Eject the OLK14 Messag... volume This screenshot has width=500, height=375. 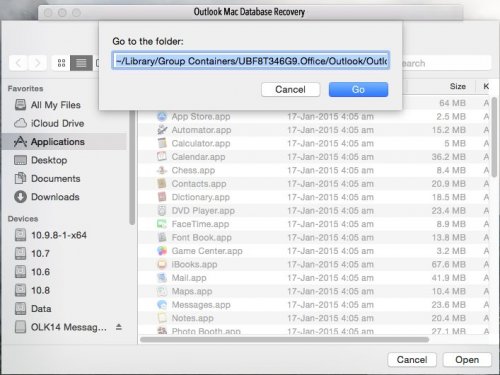(x=119, y=327)
